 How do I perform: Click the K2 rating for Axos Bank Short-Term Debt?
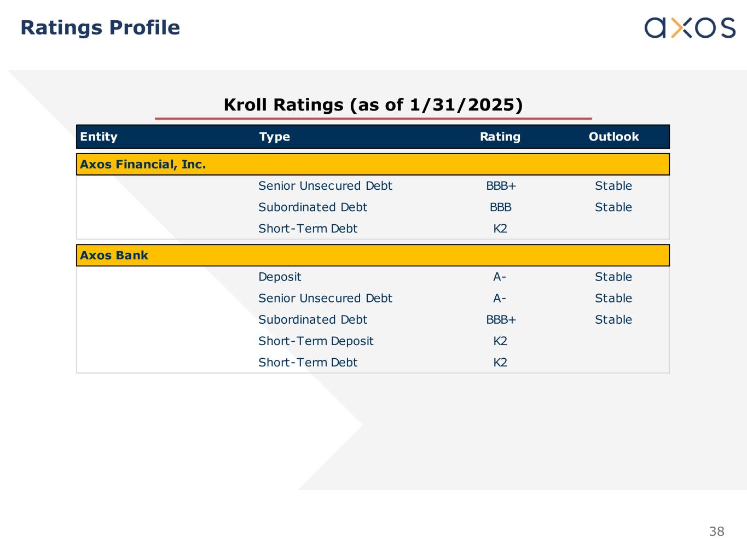point(500,363)
